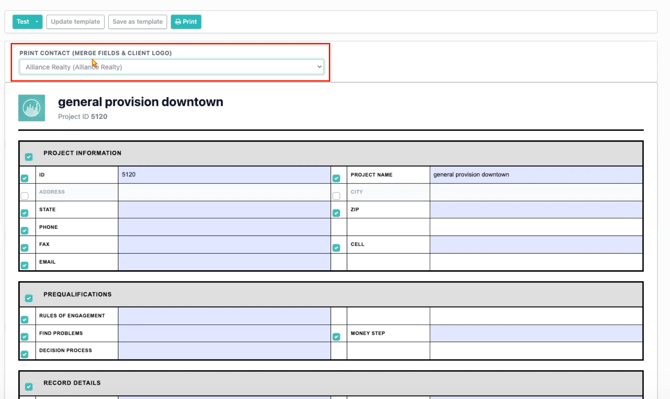Click the 'RECORD DETAILS' section header text

(72, 383)
